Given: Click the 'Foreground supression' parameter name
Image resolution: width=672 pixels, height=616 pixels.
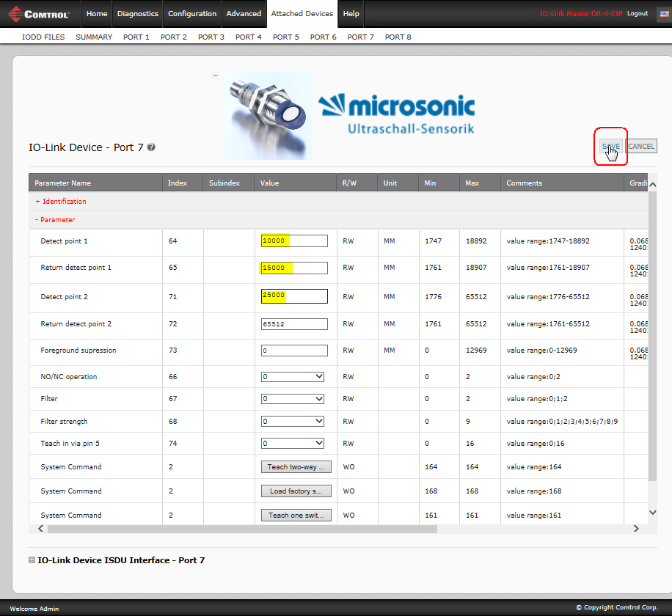Looking at the screenshot, I should pos(78,351).
